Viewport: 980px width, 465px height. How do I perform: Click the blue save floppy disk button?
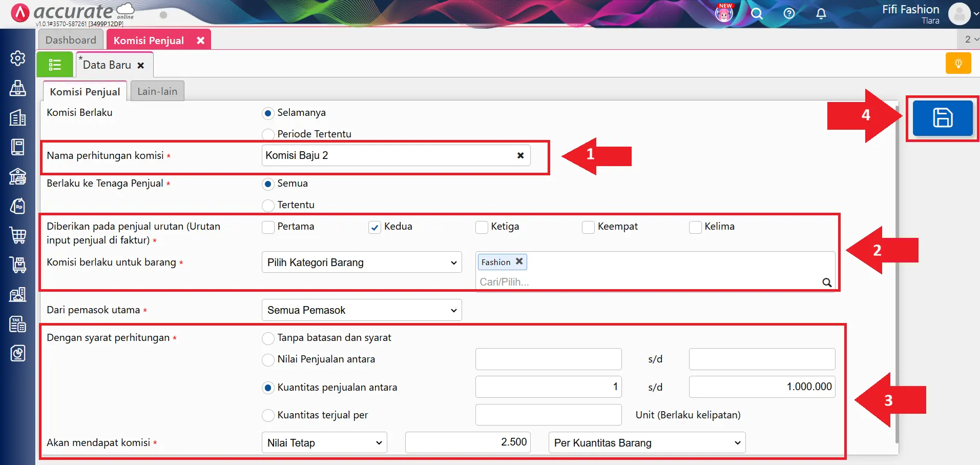[x=942, y=118]
